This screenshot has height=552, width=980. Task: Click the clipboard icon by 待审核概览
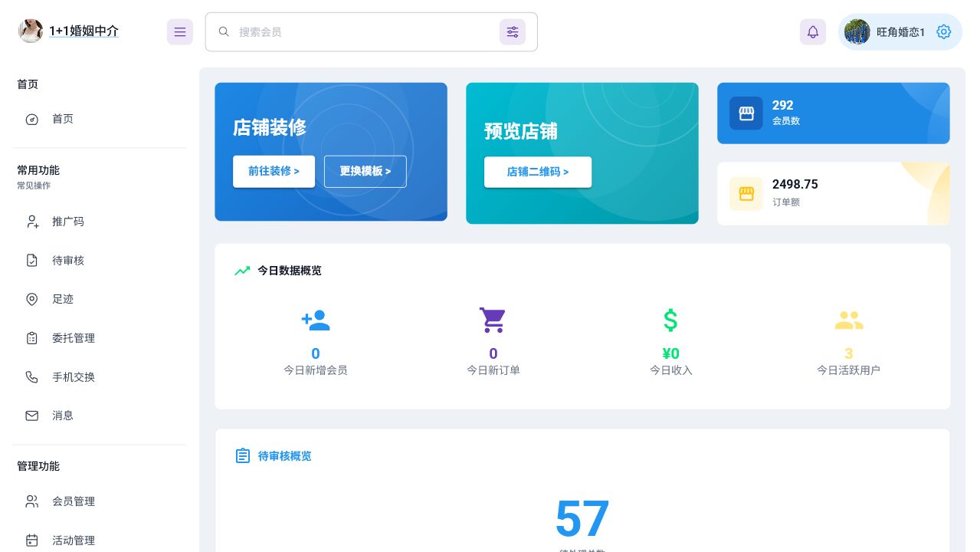tap(243, 456)
